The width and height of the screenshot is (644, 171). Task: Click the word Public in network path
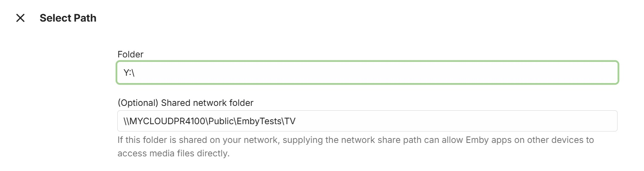click(221, 121)
